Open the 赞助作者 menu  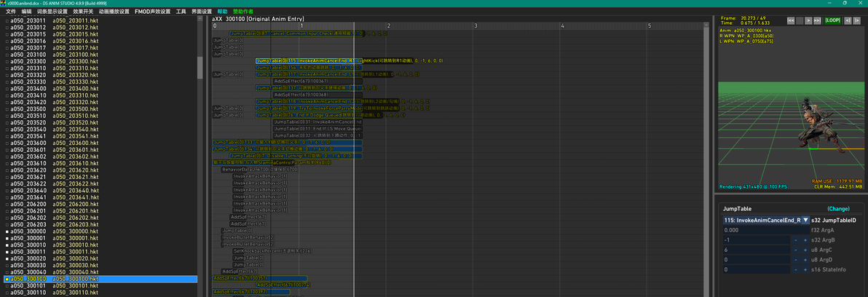point(243,11)
